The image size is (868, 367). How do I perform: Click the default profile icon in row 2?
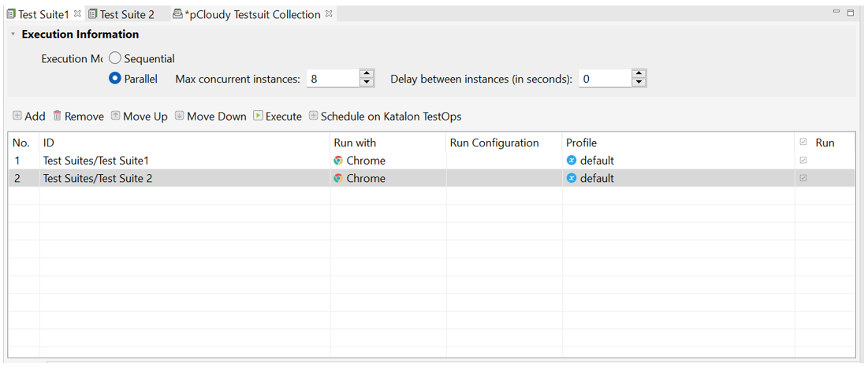pyautogui.click(x=572, y=179)
